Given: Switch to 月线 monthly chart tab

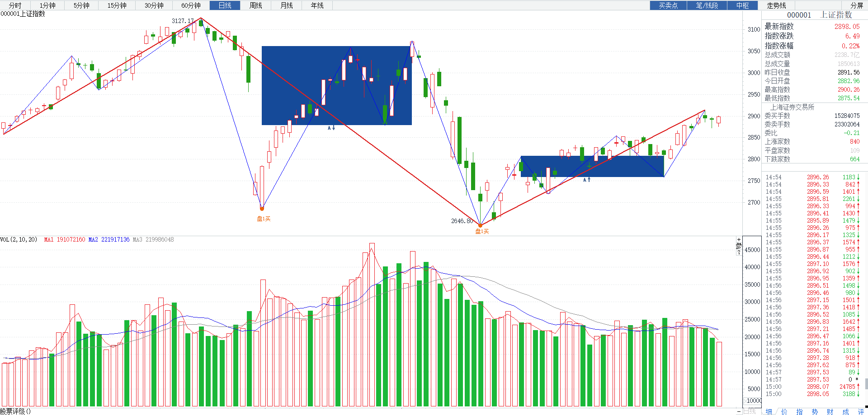Looking at the screenshot, I should 287,5.
